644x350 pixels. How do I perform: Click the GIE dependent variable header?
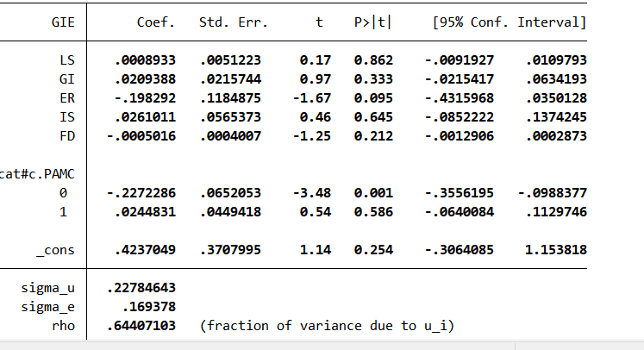click(x=63, y=22)
